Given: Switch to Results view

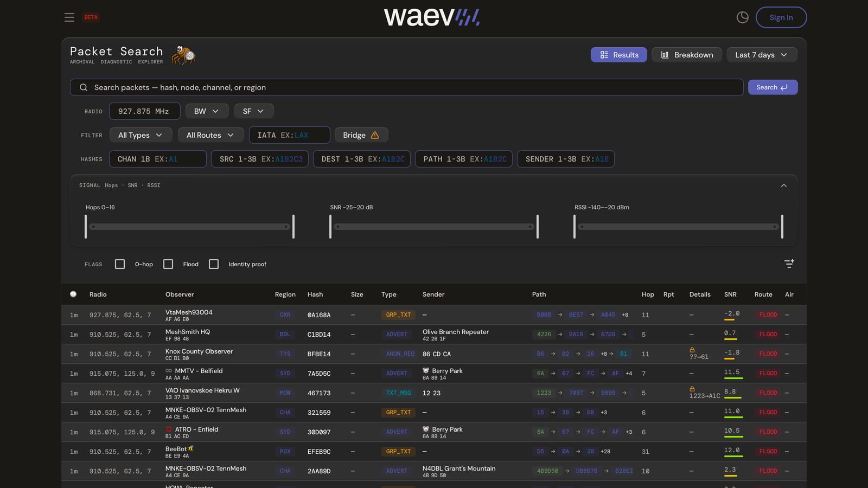Looking at the screenshot, I should pyautogui.click(x=619, y=55).
